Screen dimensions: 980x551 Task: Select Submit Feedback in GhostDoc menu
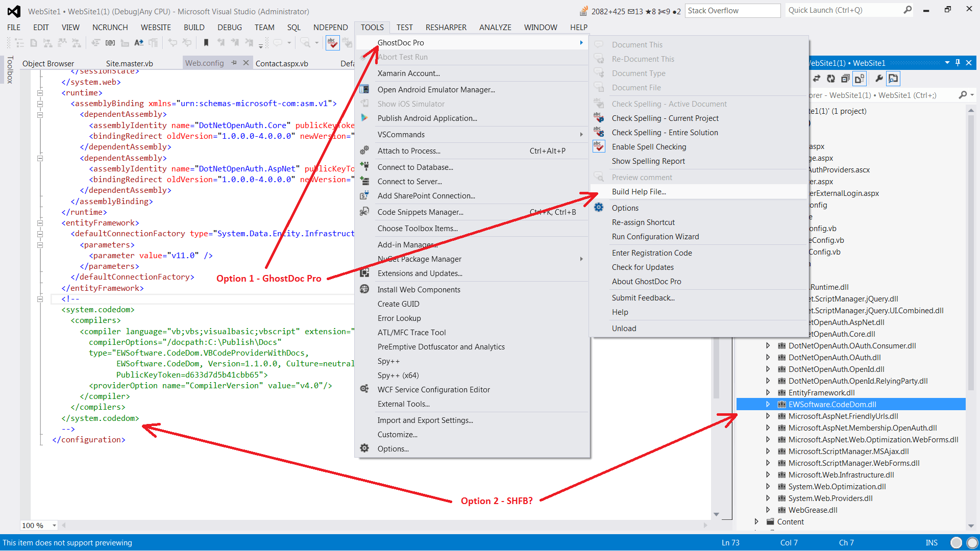[699, 297]
